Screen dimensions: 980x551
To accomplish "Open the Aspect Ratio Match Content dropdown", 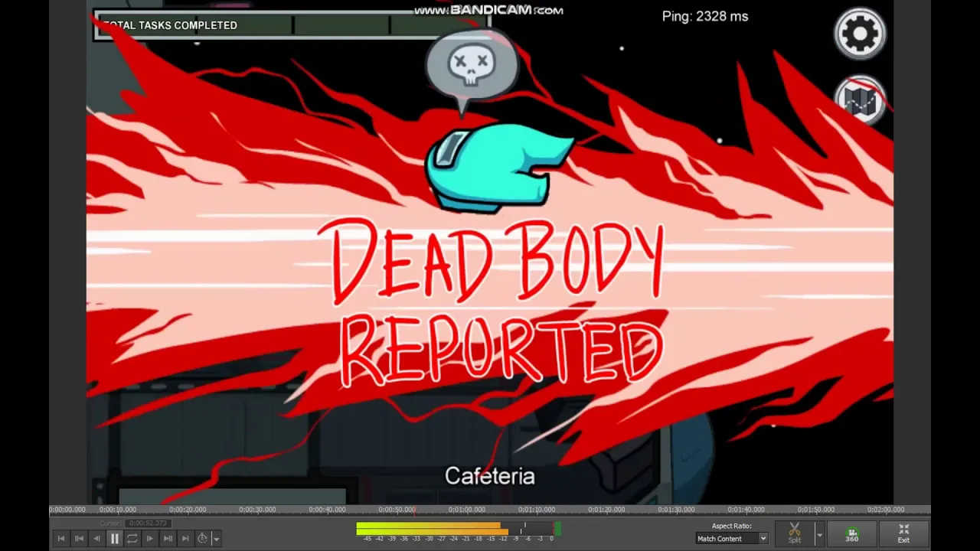I will [731, 539].
